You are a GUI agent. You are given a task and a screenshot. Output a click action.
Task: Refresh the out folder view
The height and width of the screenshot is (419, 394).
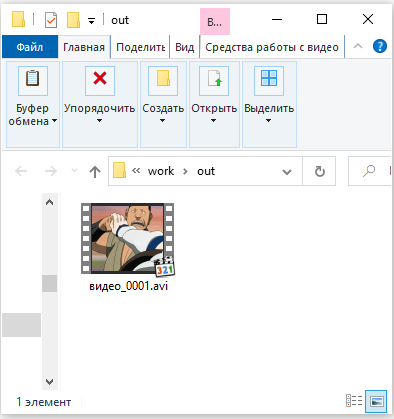(319, 171)
